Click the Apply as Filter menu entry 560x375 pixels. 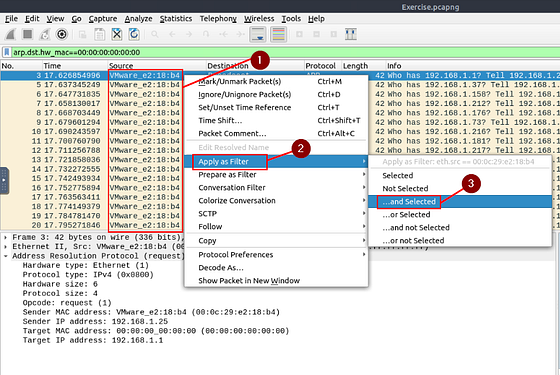[276, 161]
